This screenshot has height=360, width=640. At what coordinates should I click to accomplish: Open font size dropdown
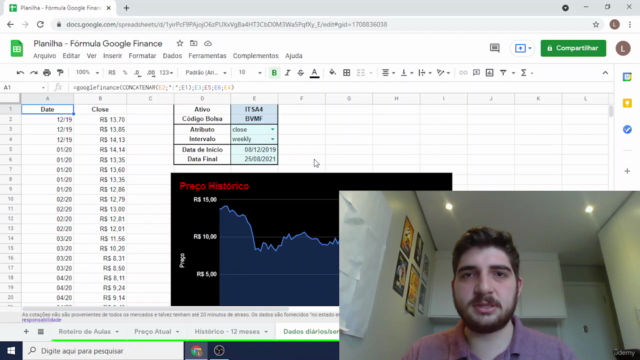click(250, 73)
